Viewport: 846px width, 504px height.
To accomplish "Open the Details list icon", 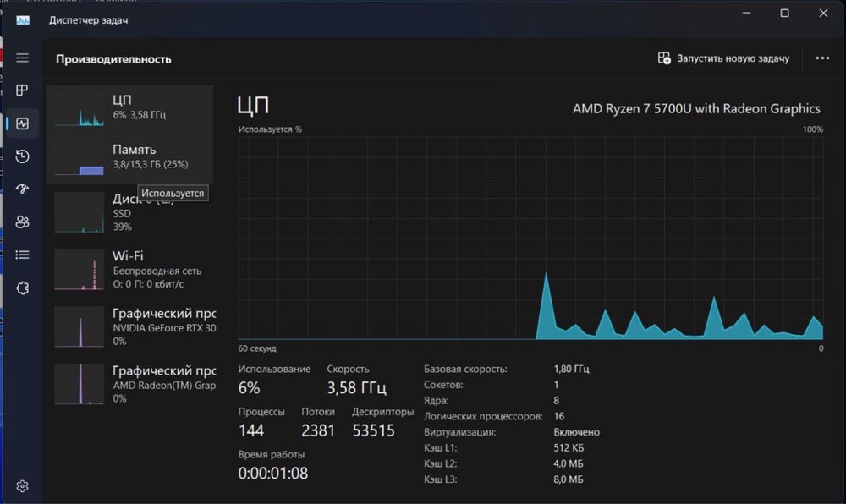I will coord(22,255).
